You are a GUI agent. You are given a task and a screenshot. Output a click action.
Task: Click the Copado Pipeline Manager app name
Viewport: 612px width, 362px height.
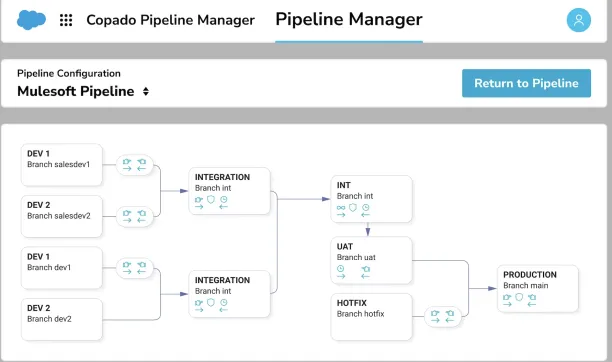click(x=171, y=20)
